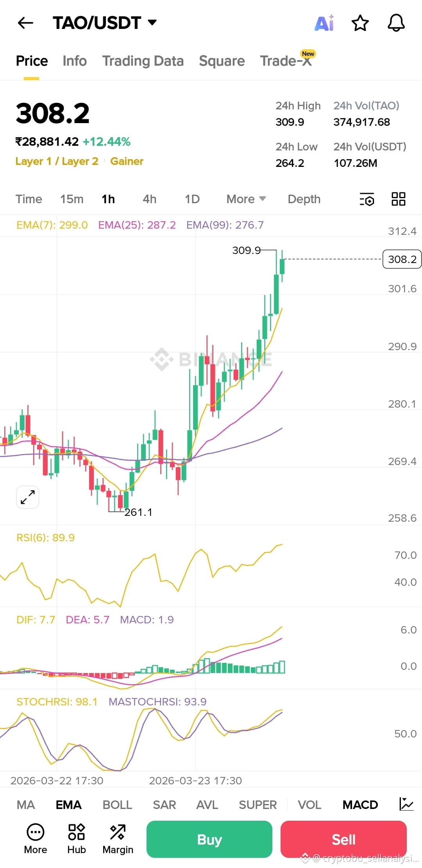The height and width of the screenshot is (868, 422).
Task: Open the indicator chart settings icon
Action: click(406, 804)
